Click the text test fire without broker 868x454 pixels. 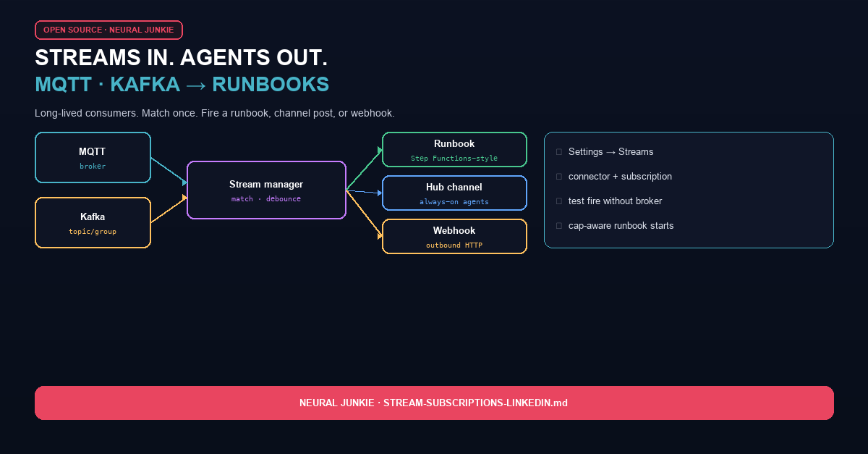(x=615, y=201)
